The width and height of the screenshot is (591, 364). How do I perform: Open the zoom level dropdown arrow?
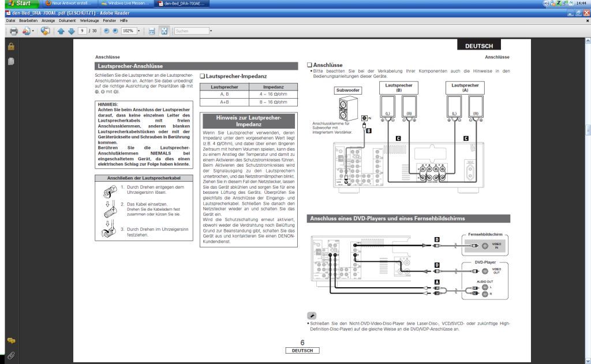click(139, 31)
